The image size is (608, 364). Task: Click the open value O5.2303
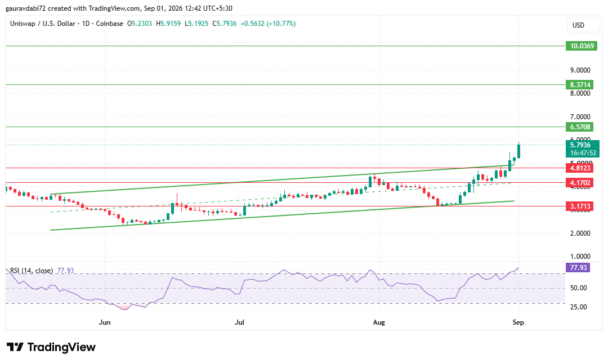click(x=139, y=24)
